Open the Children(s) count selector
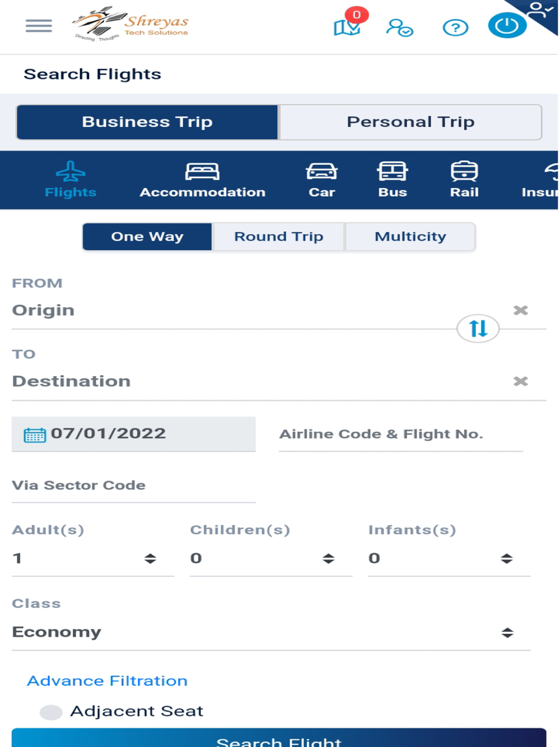This screenshot has height=747, width=560. (x=270, y=558)
